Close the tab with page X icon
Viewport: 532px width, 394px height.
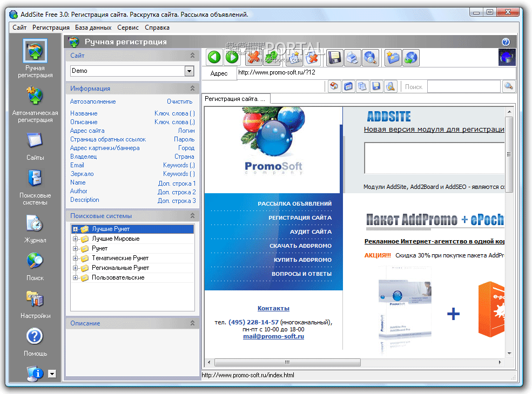312,57
